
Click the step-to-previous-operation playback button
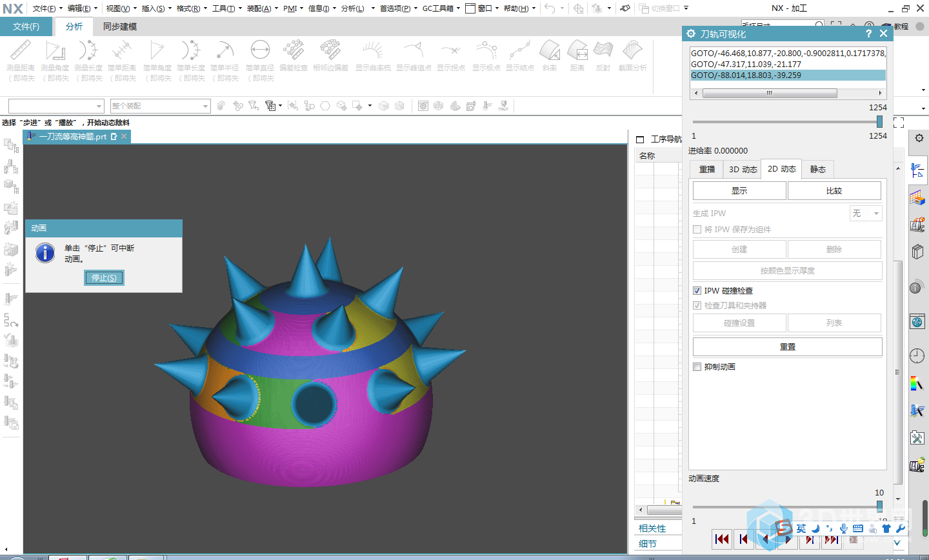point(744,539)
